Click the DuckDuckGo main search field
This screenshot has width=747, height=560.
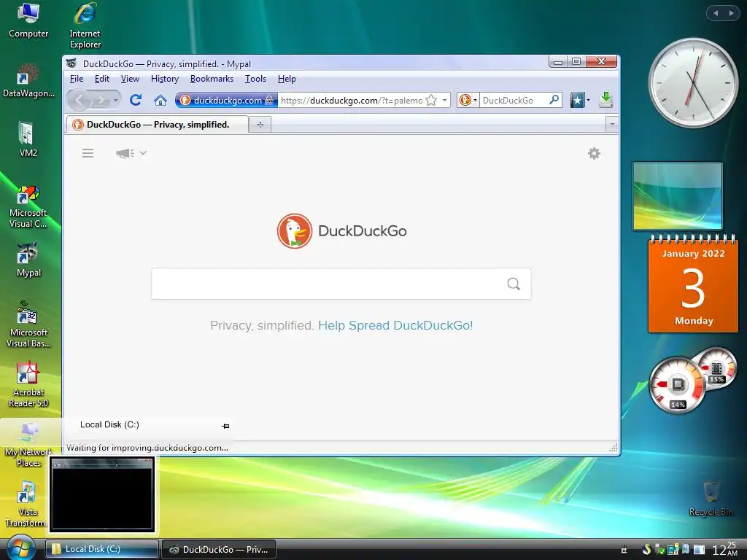point(341,284)
